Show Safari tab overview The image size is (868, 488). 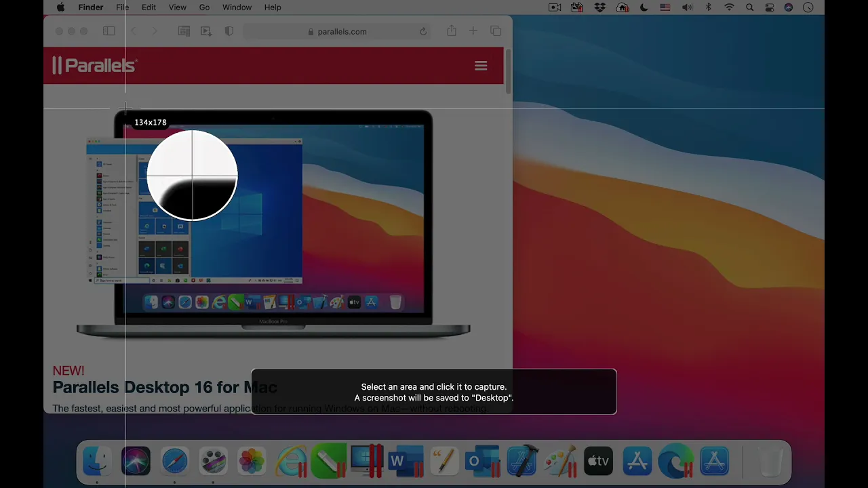pos(496,31)
